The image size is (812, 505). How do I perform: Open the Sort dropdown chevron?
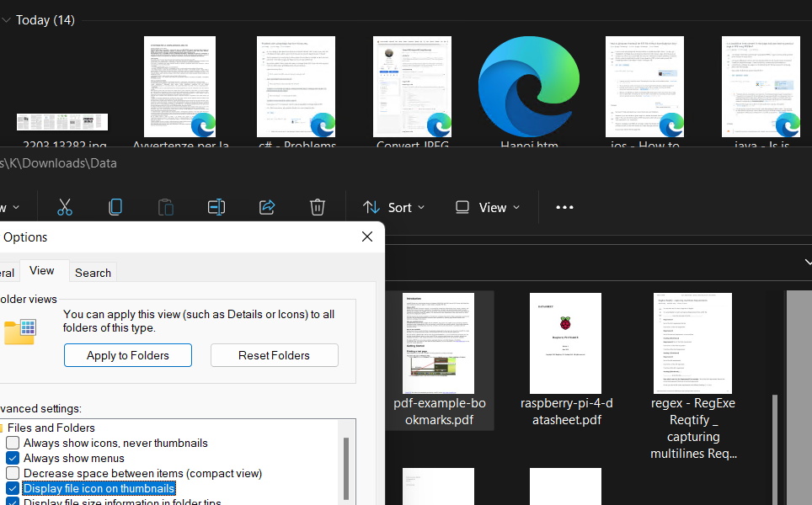click(421, 206)
